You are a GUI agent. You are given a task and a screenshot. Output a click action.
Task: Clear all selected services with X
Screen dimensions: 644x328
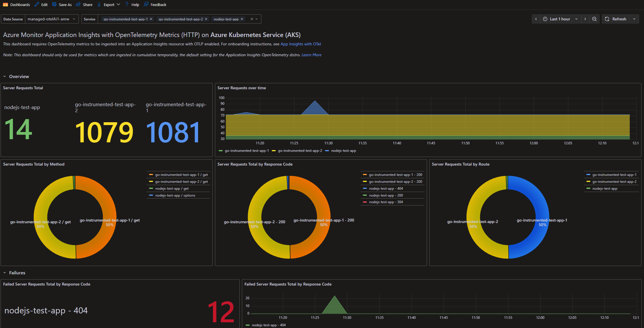click(252, 19)
